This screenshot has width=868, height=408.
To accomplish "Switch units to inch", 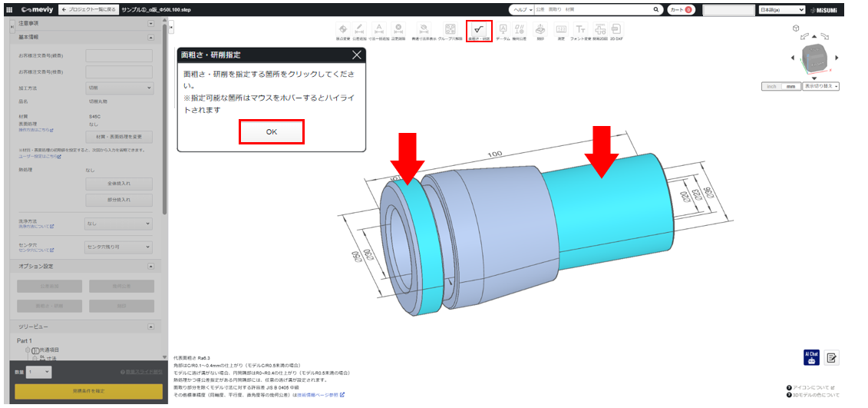I will [771, 86].
